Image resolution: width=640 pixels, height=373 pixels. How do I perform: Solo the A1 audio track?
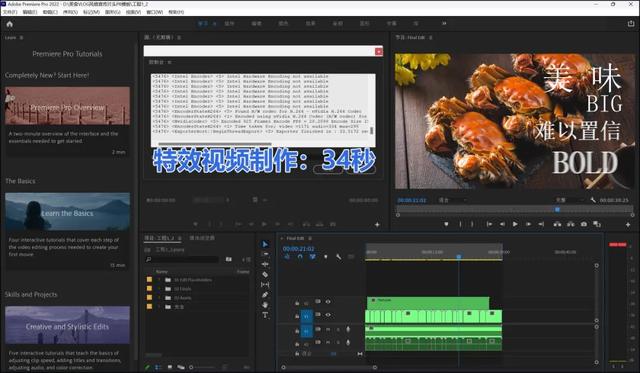pos(338,329)
